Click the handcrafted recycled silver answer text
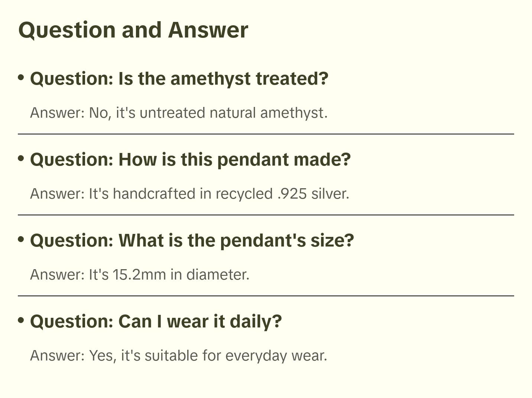532x398 pixels. tap(189, 194)
